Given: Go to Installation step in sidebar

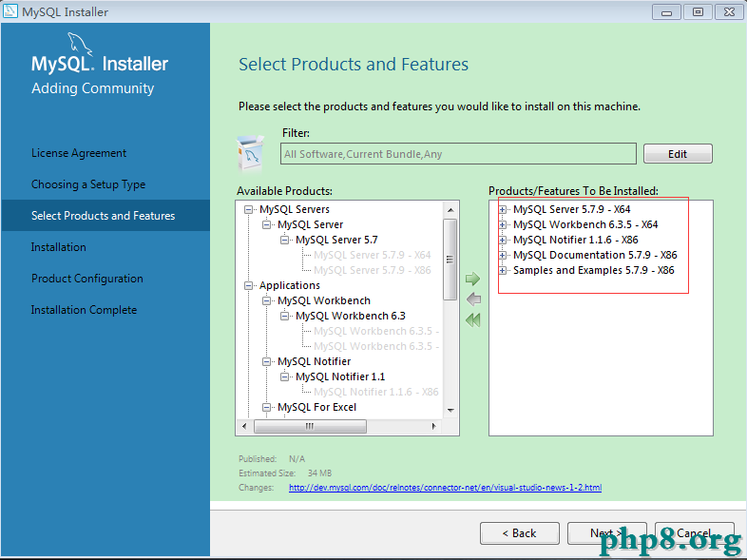Looking at the screenshot, I should coord(59,247).
